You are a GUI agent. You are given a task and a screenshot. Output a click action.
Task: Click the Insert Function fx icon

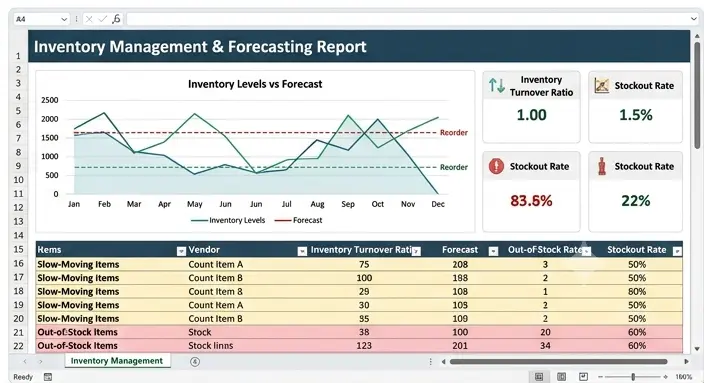point(116,19)
